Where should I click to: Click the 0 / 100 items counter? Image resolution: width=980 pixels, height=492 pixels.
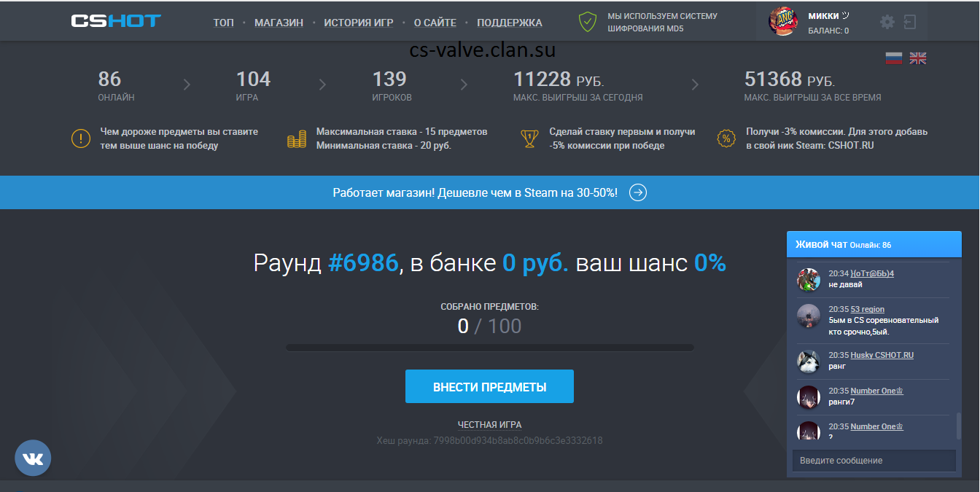pos(489,326)
